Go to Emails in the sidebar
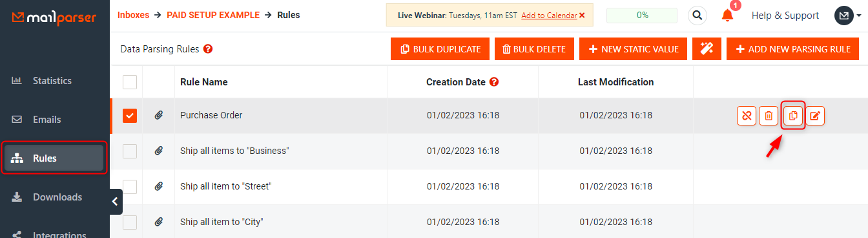 [x=47, y=120]
